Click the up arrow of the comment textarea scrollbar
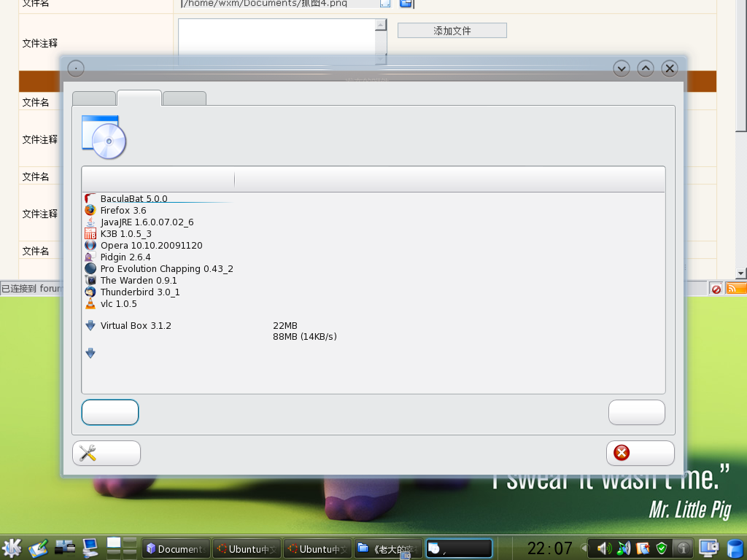 click(x=381, y=25)
